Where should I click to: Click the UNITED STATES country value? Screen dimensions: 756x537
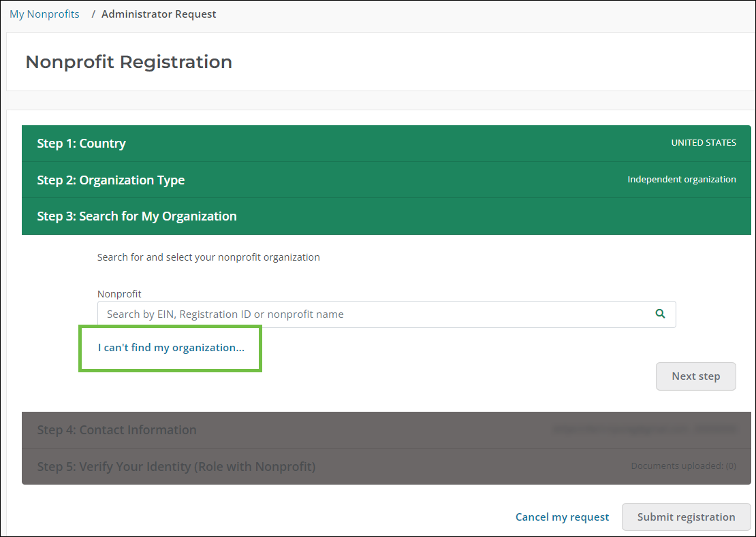click(703, 143)
